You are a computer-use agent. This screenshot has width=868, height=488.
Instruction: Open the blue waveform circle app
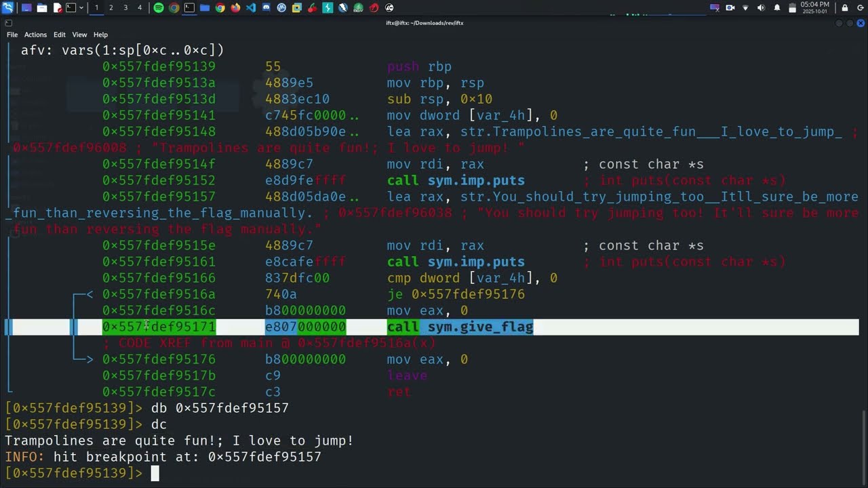point(281,8)
